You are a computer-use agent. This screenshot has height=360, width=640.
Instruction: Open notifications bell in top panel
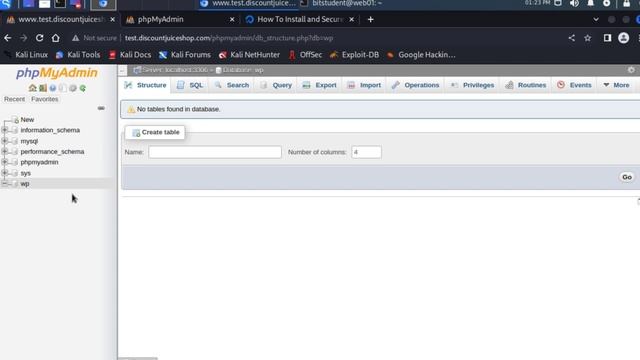[590, 3]
